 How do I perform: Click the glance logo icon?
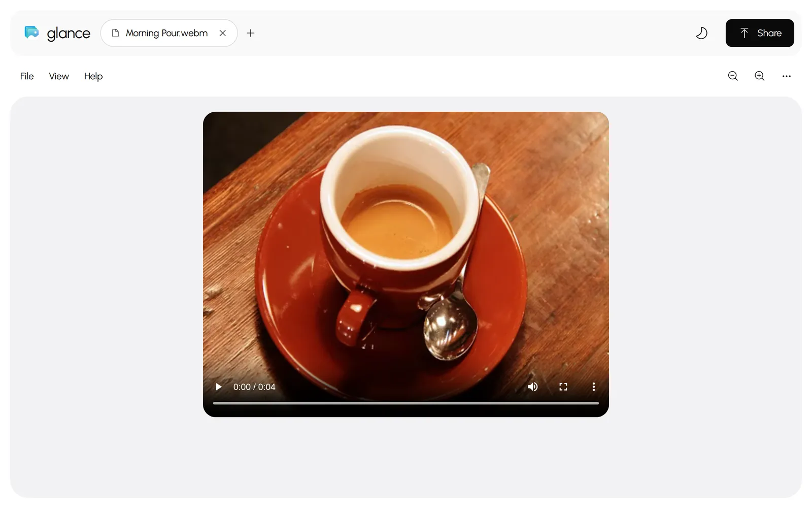pos(31,33)
